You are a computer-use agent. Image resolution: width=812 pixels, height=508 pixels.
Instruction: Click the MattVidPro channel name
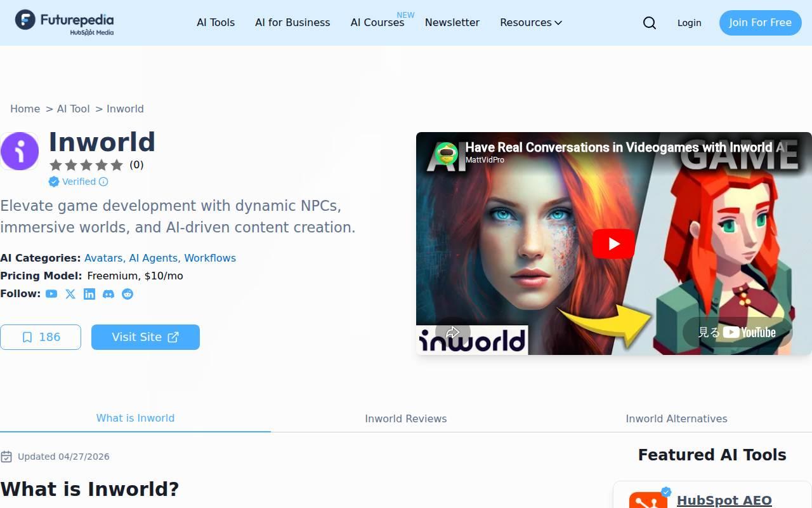485,160
